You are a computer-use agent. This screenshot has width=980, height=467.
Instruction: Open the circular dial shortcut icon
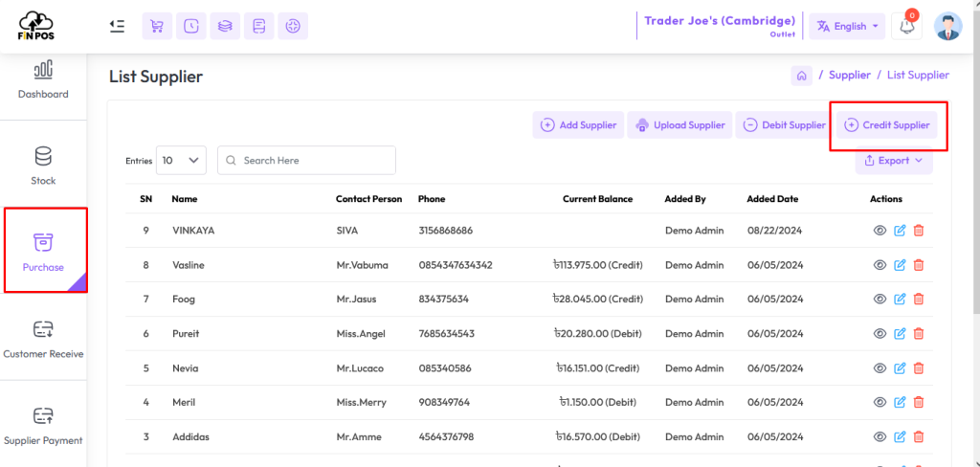pyautogui.click(x=293, y=26)
